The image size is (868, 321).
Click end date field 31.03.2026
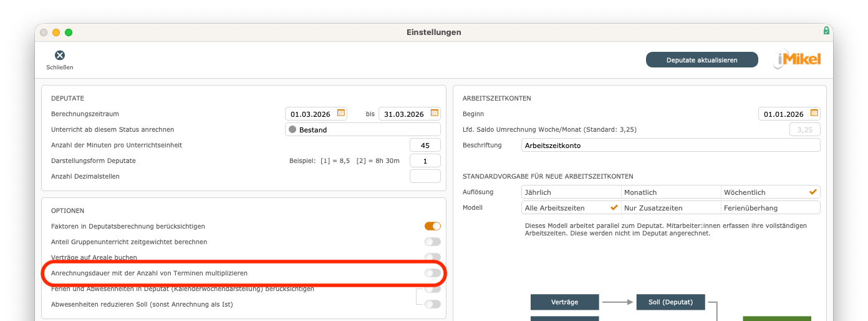click(410, 114)
